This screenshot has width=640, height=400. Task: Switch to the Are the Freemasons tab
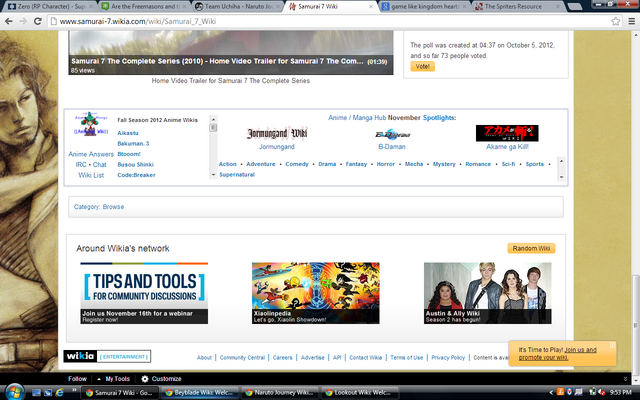(x=142, y=7)
